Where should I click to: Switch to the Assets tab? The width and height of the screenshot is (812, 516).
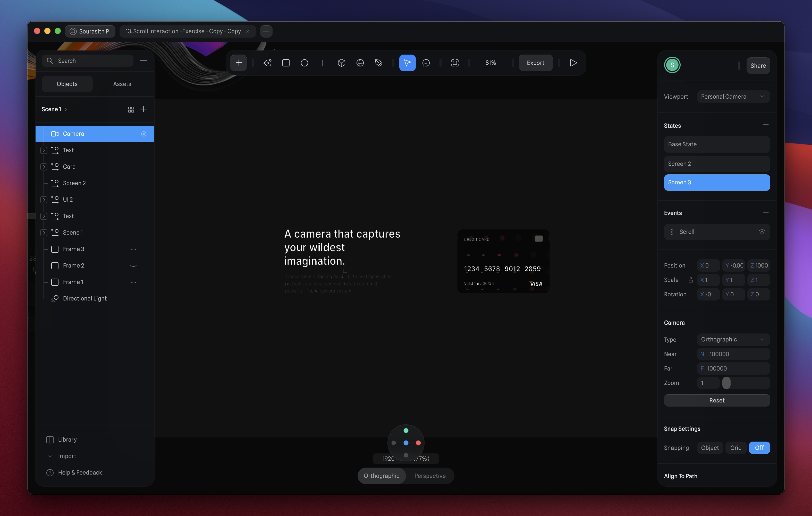tap(122, 84)
